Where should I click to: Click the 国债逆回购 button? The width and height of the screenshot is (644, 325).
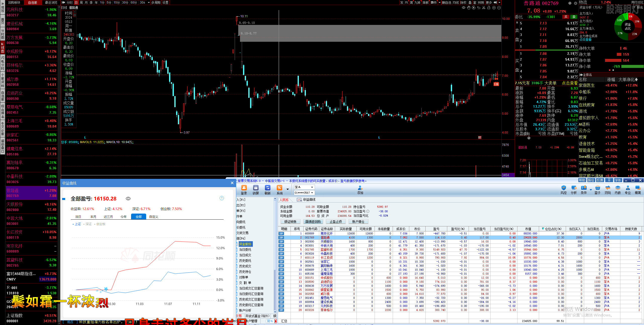click(313, 222)
